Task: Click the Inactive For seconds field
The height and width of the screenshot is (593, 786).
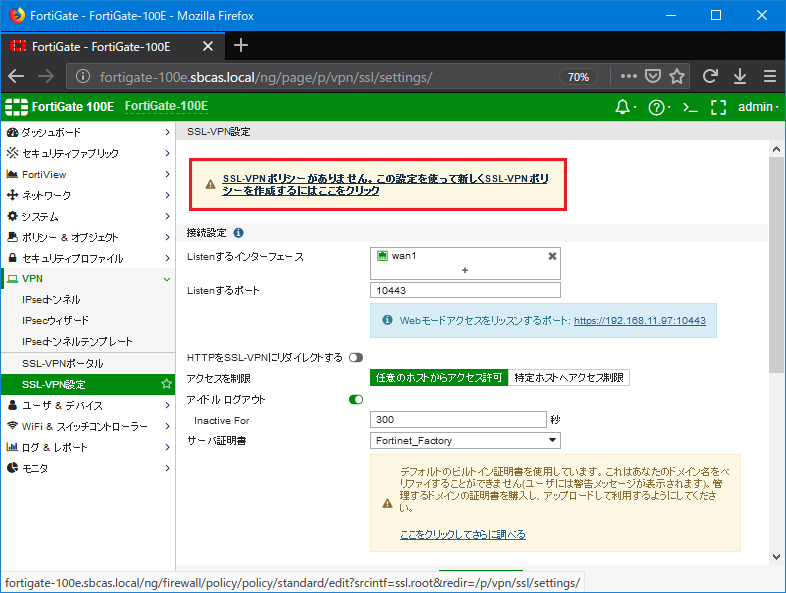Action: (x=458, y=420)
